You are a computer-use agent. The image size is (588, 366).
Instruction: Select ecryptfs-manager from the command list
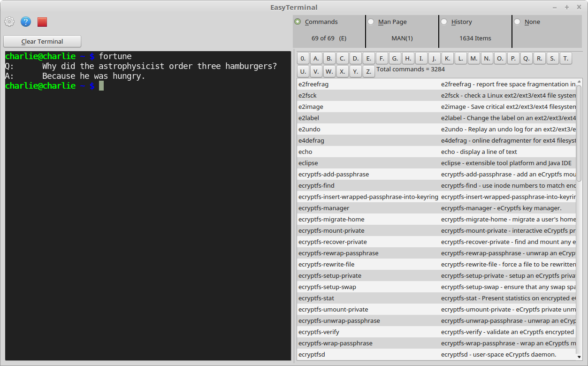tap(324, 208)
